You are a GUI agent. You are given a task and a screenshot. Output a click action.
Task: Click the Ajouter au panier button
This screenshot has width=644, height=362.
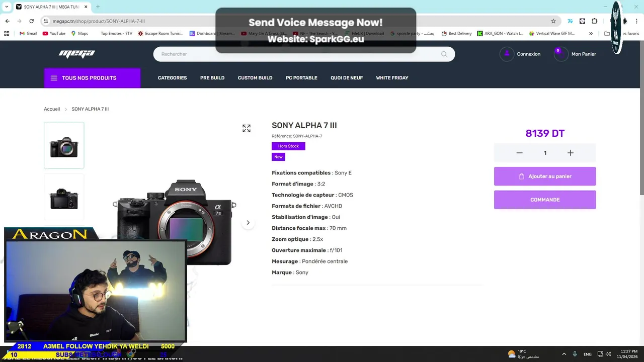pos(545,176)
